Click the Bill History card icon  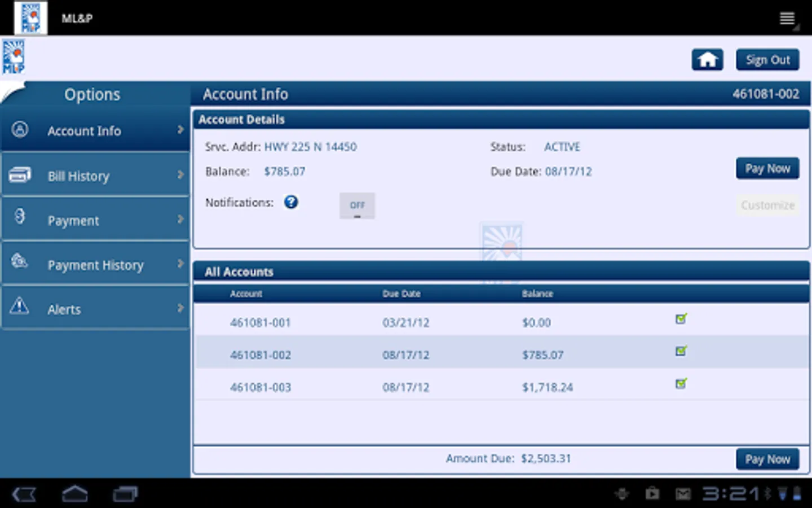click(x=20, y=175)
